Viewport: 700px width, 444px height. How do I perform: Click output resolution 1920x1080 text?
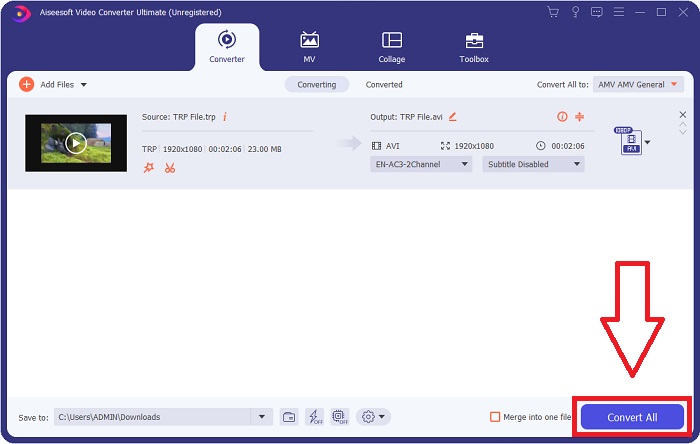tap(474, 146)
